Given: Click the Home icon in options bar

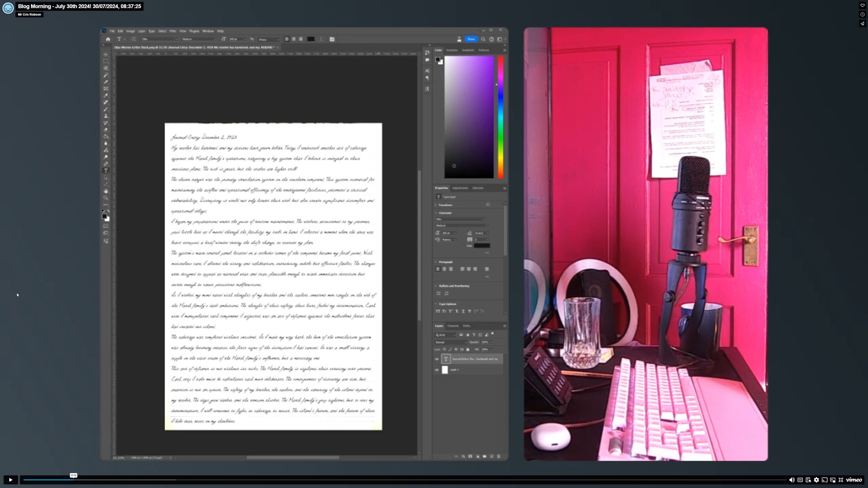Looking at the screenshot, I should 108,39.
